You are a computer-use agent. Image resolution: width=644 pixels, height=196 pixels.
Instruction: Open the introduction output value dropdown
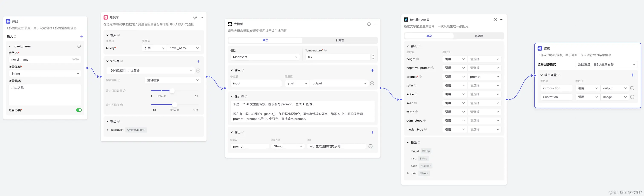coord(614,88)
